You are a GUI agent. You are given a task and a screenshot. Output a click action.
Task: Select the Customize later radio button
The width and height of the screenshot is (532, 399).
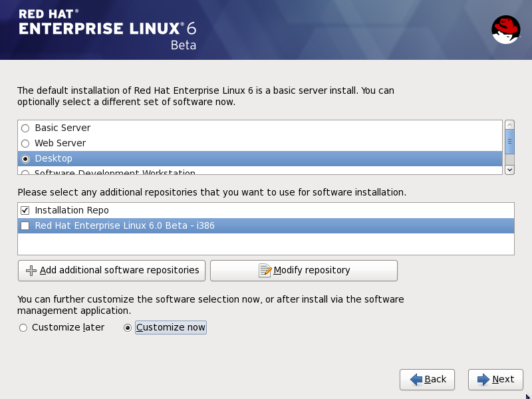pos(23,327)
